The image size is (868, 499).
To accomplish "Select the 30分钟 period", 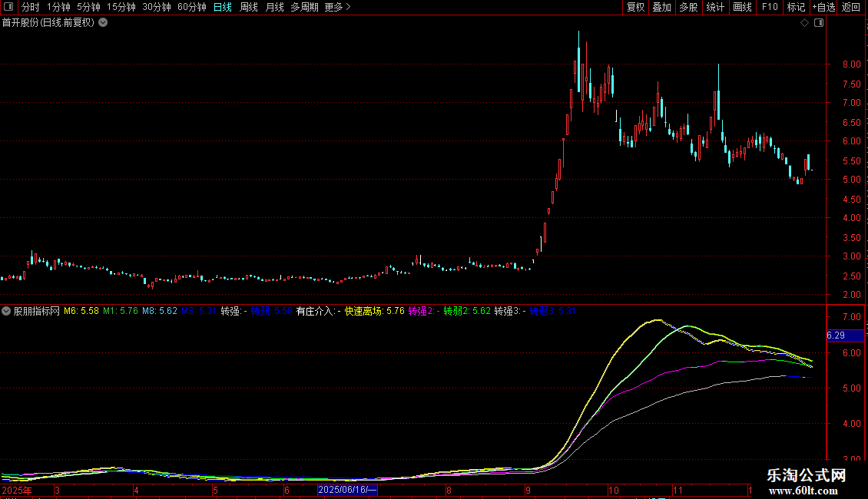I will click(157, 7).
